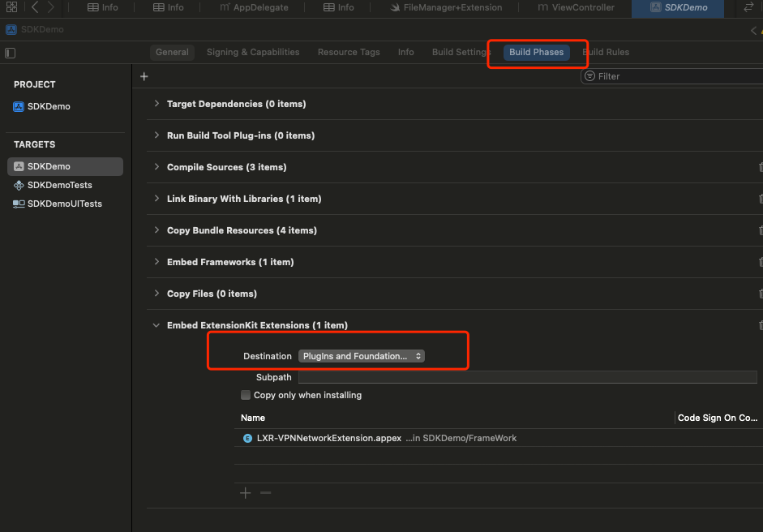The image size is (763, 532).
Task: Add a new build phase with plus icon
Action: pos(144,76)
